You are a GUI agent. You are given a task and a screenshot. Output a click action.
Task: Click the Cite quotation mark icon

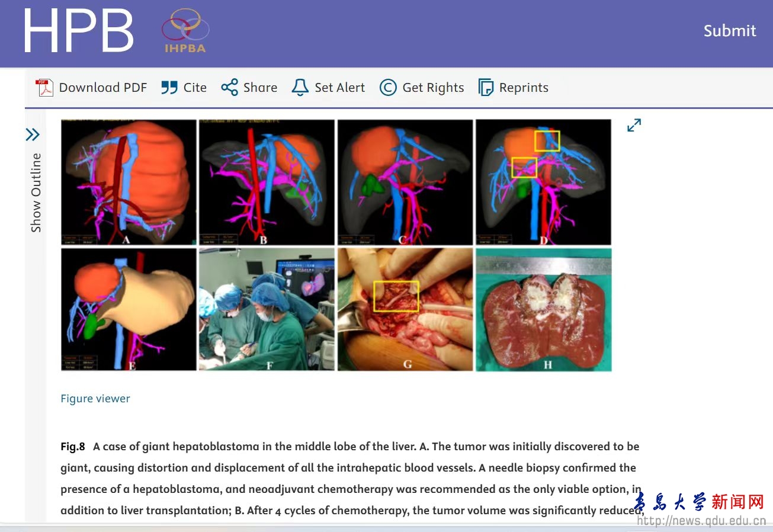pos(169,88)
